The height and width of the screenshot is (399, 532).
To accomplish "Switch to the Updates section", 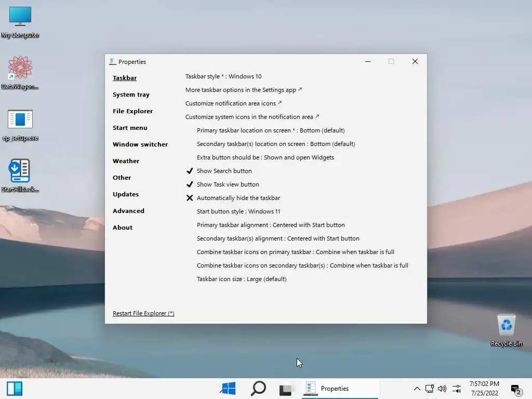I will (126, 194).
